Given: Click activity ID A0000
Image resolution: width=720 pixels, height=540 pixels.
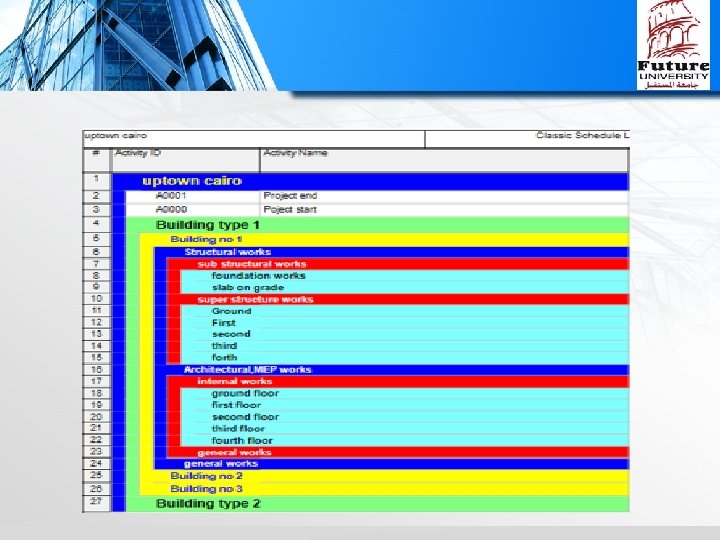Looking at the screenshot, I should point(171,210).
